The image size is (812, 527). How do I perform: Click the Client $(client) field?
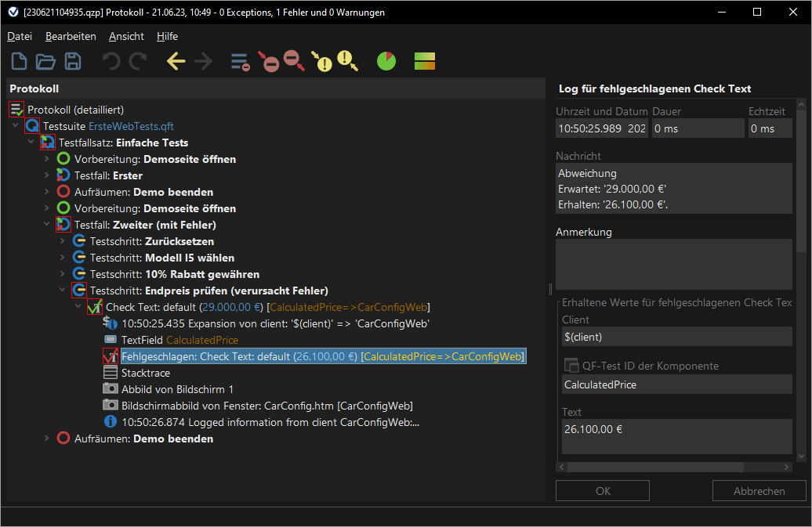coord(677,336)
